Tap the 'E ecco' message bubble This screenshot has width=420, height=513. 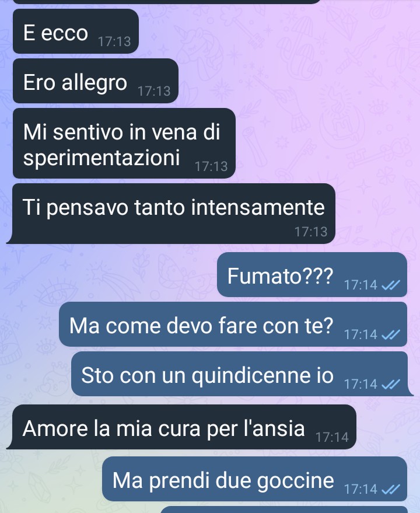[x=76, y=32]
